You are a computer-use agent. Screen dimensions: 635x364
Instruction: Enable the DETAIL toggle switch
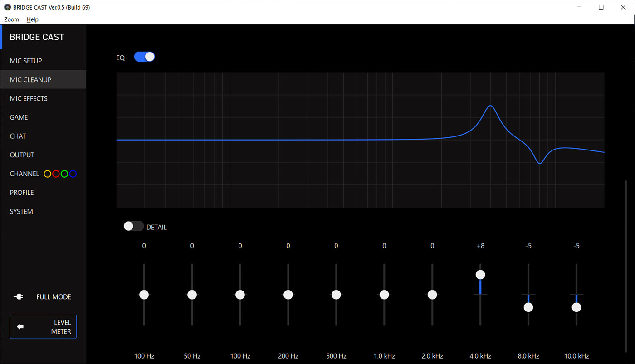click(134, 226)
